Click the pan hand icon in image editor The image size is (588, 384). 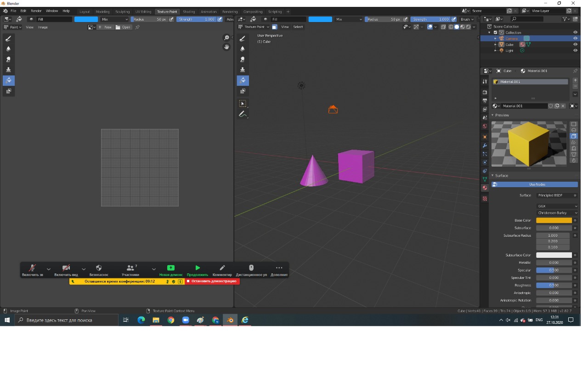pyautogui.click(x=226, y=47)
